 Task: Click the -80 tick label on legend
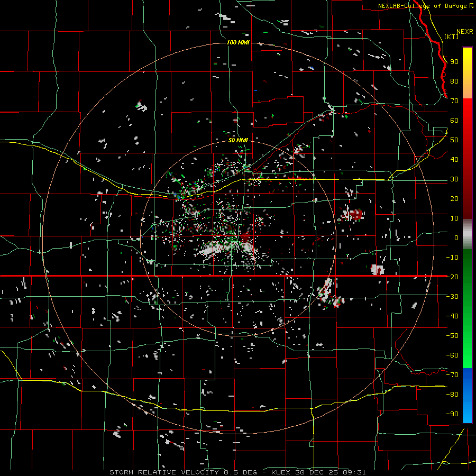point(452,395)
